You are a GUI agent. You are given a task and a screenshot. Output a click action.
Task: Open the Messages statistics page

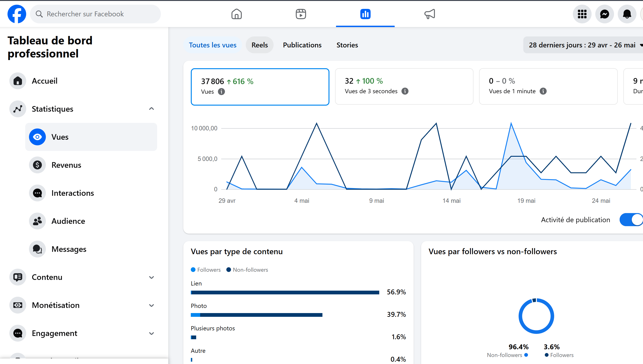coord(91,249)
